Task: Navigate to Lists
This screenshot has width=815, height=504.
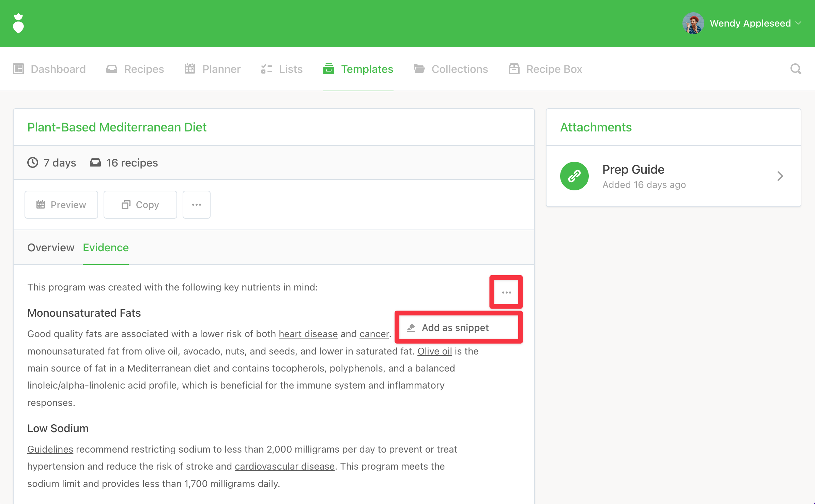Action: [282, 69]
